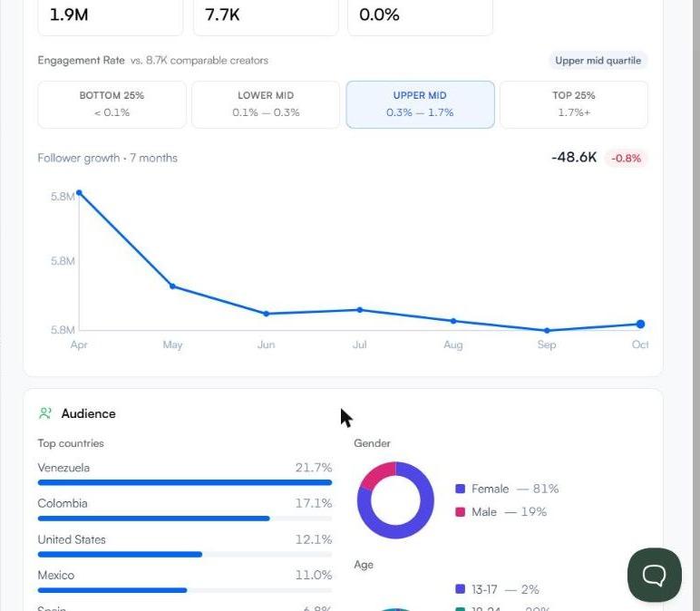Click the Aug data point on chart
Screen dimensions: 700x611
pyautogui.click(x=453, y=321)
